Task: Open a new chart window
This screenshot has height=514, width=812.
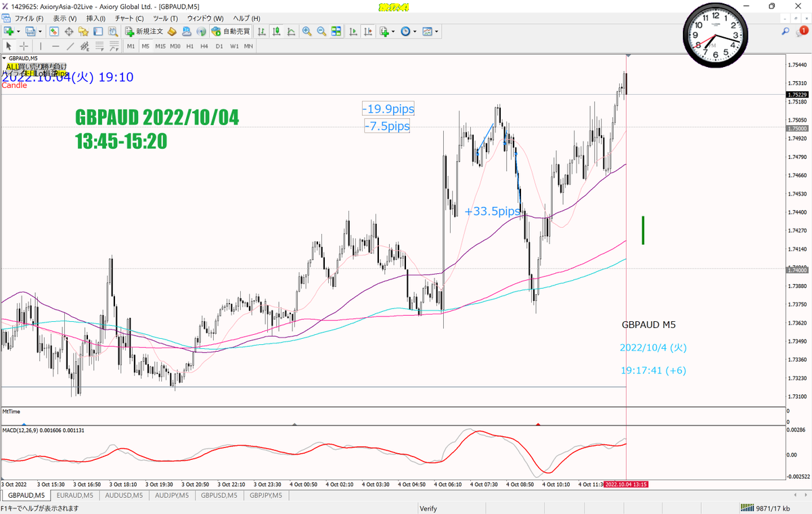Action: click(x=9, y=31)
